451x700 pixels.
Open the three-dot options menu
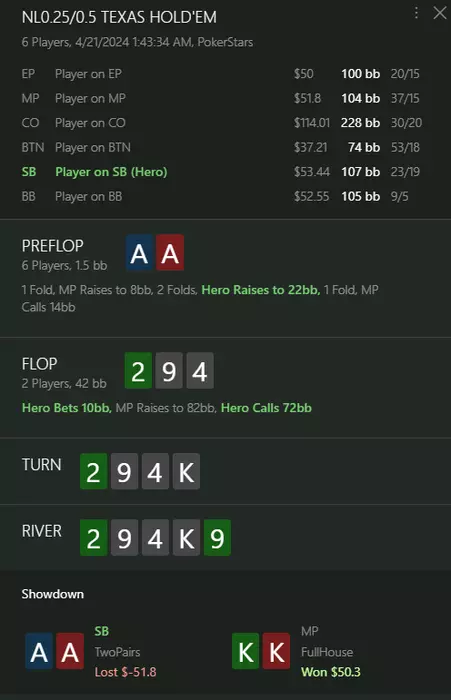pyautogui.click(x=416, y=13)
